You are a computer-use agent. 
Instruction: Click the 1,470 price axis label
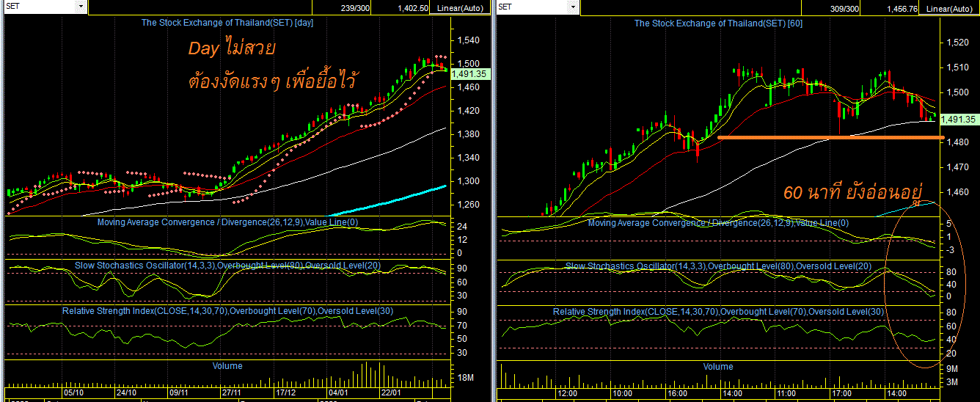(957, 167)
